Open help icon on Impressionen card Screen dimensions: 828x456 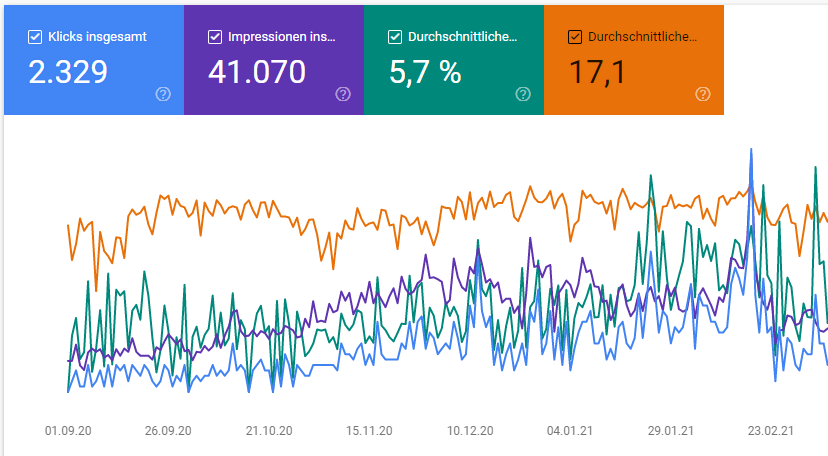coord(343,94)
